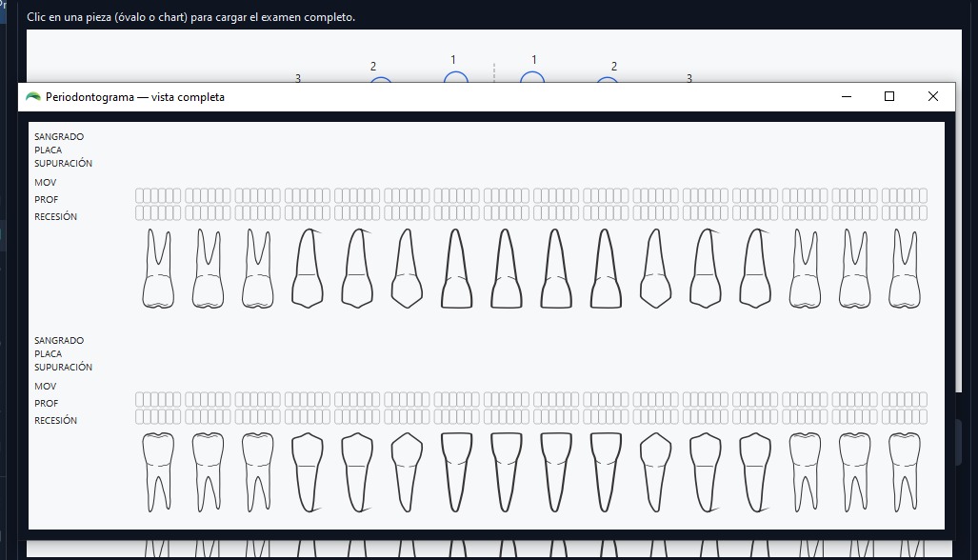Click the blue oval under the right '1' in background window

point(532,77)
